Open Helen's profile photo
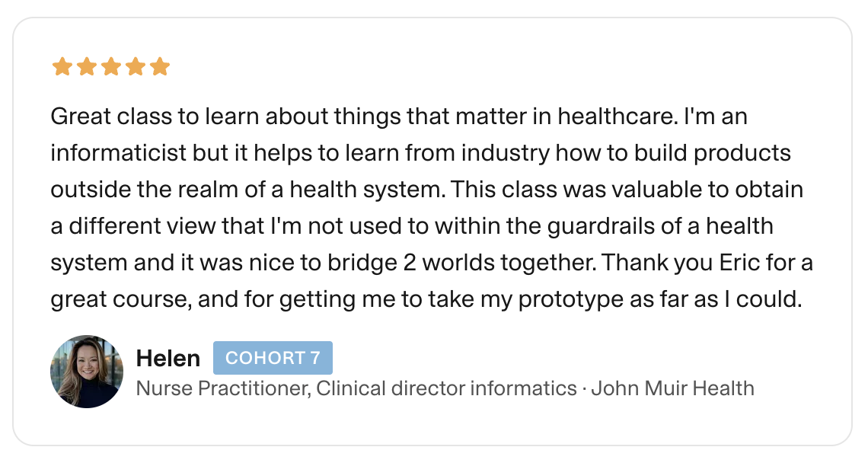Image resolution: width=868 pixels, height=463 pixels. pyautogui.click(x=87, y=372)
